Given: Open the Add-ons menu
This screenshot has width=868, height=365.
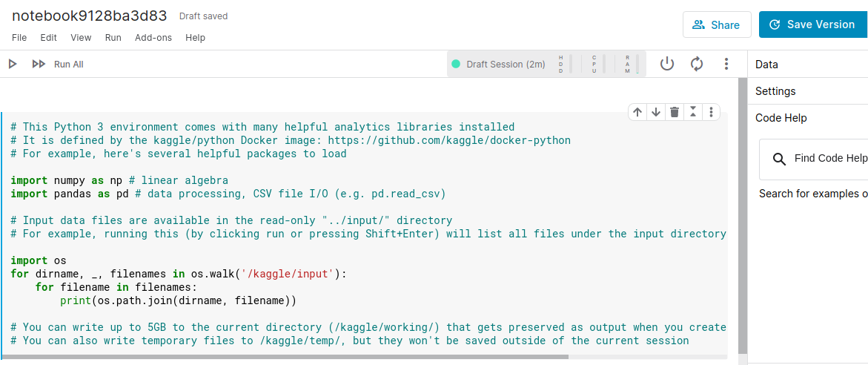Looking at the screenshot, I should point(153,38).
